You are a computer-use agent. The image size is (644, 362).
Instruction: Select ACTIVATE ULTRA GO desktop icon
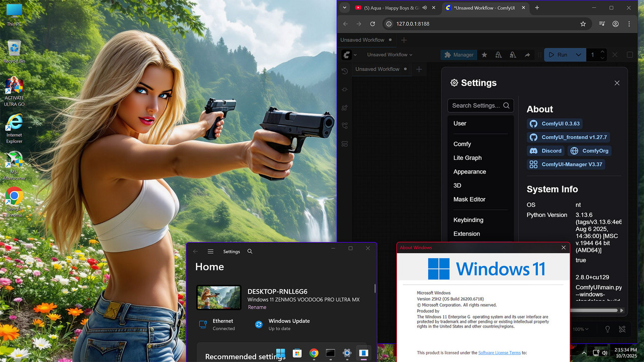pyautogui.click(x=15, y=92)
